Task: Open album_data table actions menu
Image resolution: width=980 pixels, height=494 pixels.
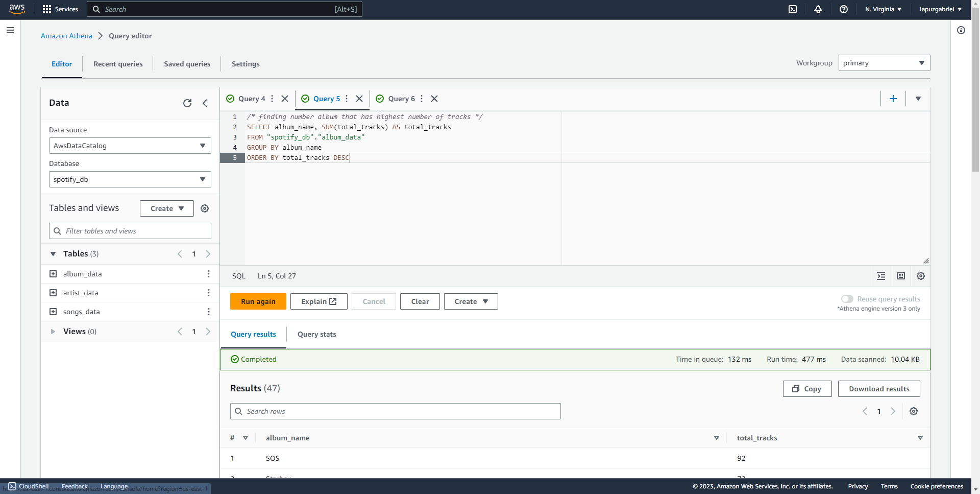Action: [209, 274]
